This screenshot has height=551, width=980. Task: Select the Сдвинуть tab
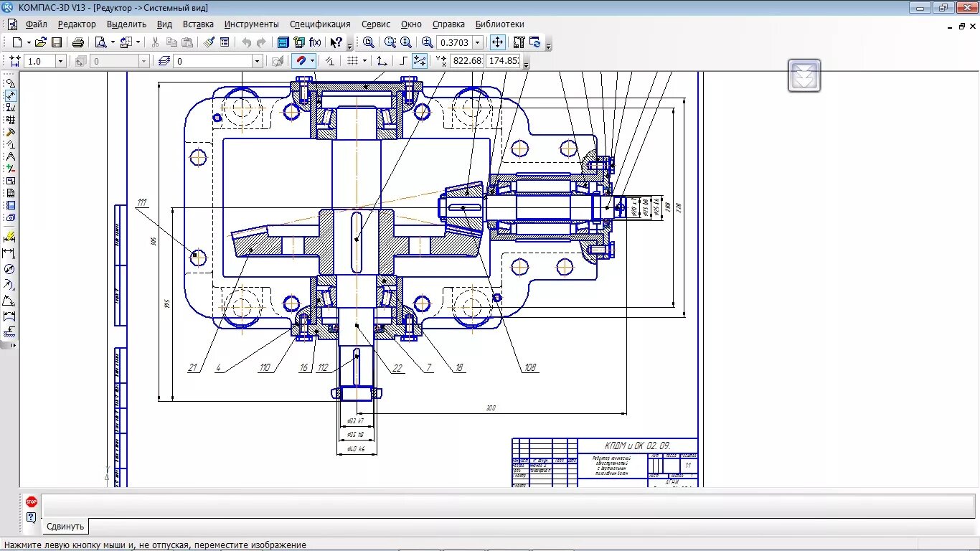point(65,526)
